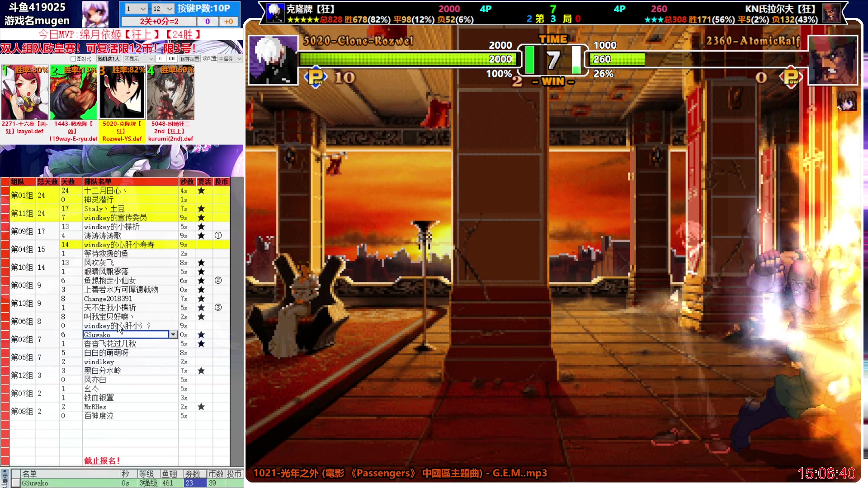Click the revive star for windkey的宣传委员
Screen dimensions: 868x488
[201, 218]
